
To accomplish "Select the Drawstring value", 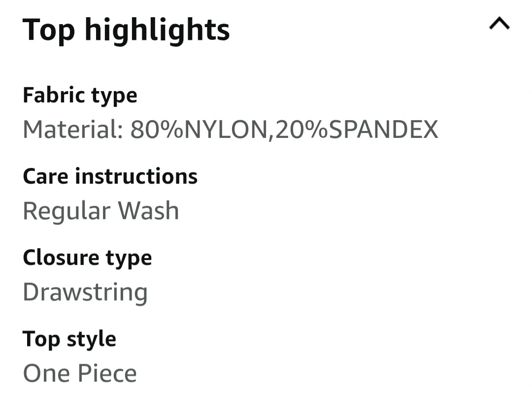I will (x=85, y=293).
